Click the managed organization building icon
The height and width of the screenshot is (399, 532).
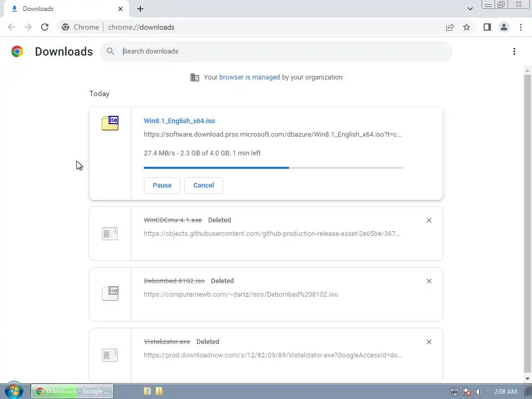tap(195, 77)
